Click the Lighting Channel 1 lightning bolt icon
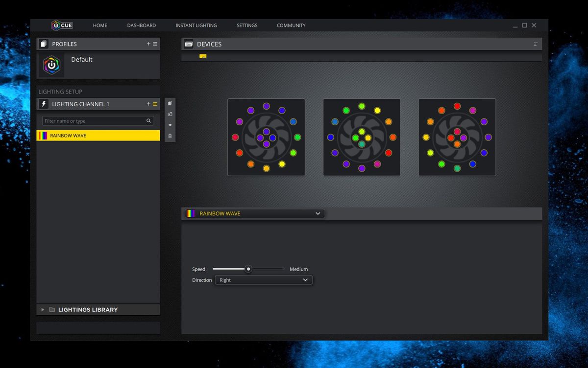This screenshot has height=368, width=588. tap(43, 104)
